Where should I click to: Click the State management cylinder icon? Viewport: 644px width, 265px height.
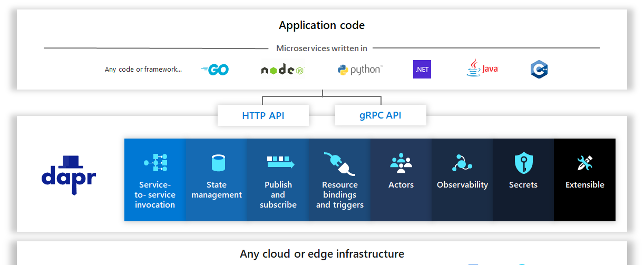[218, 163]
